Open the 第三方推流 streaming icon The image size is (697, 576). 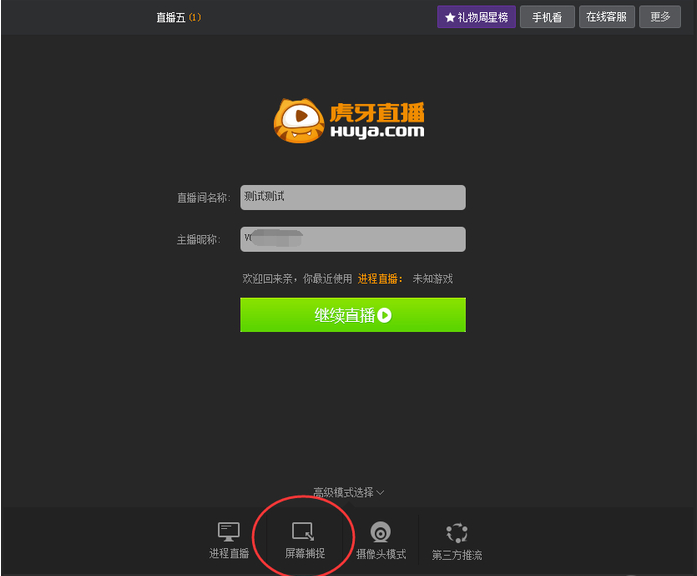tap(457, 532)
